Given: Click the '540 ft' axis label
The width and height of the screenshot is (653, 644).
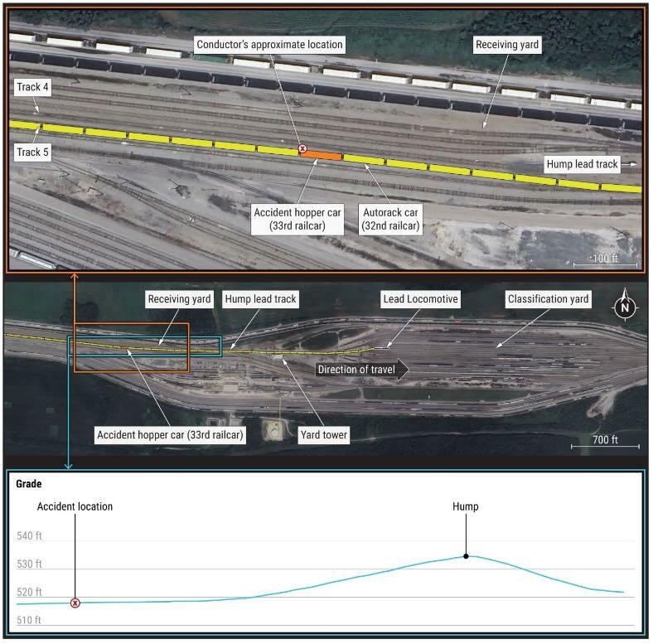Looking at the screenshot, I should [x=29, y=535].
